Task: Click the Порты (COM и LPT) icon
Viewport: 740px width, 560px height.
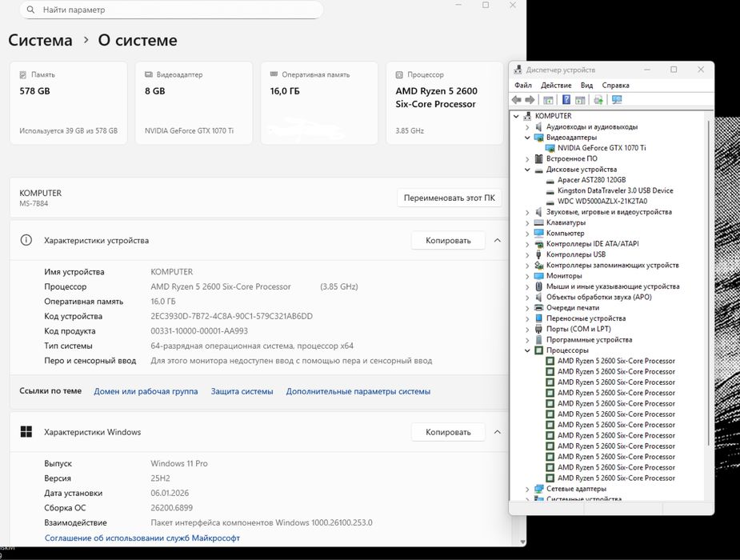Action: pyautogui.click(x=538, y=329)
